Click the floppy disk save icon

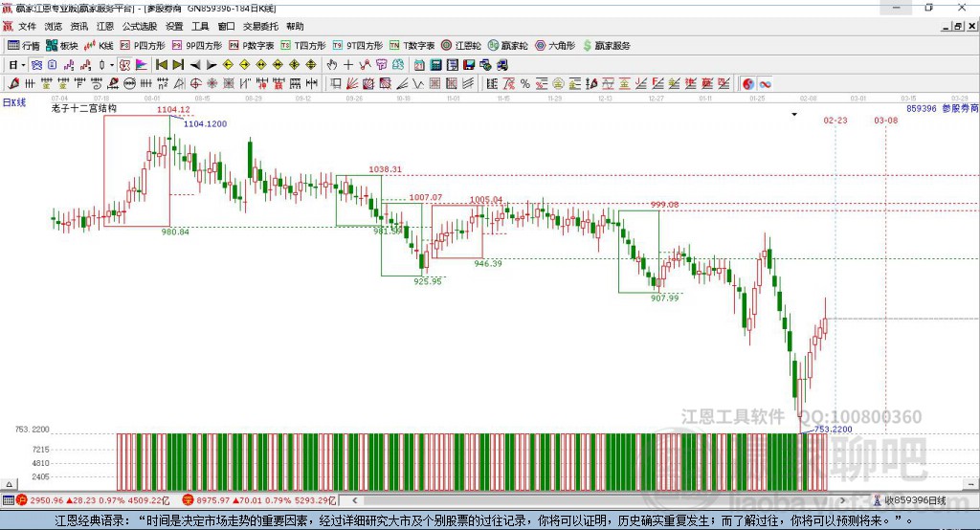469,65
